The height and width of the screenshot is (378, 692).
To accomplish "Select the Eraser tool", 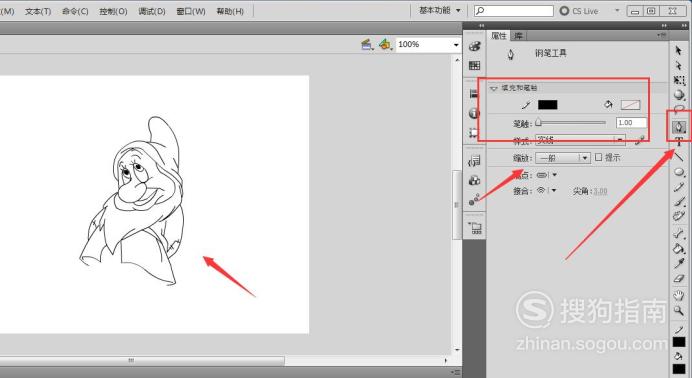I will coord(679,278).
